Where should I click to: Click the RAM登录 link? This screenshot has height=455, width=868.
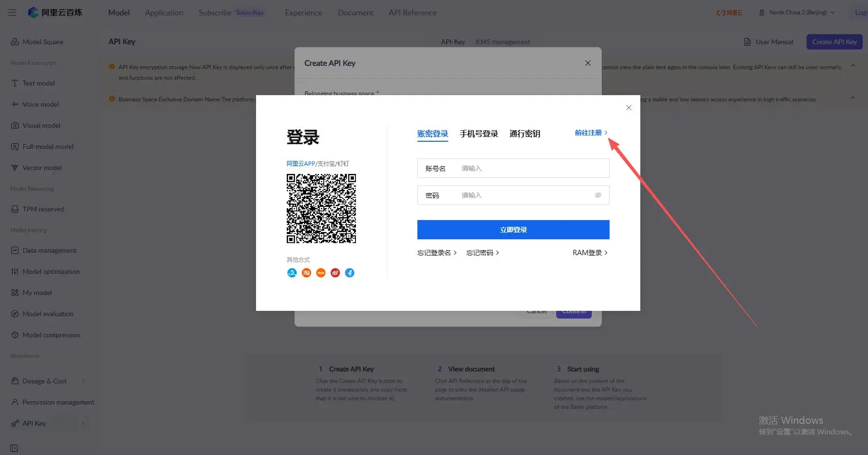pos(590,253)
